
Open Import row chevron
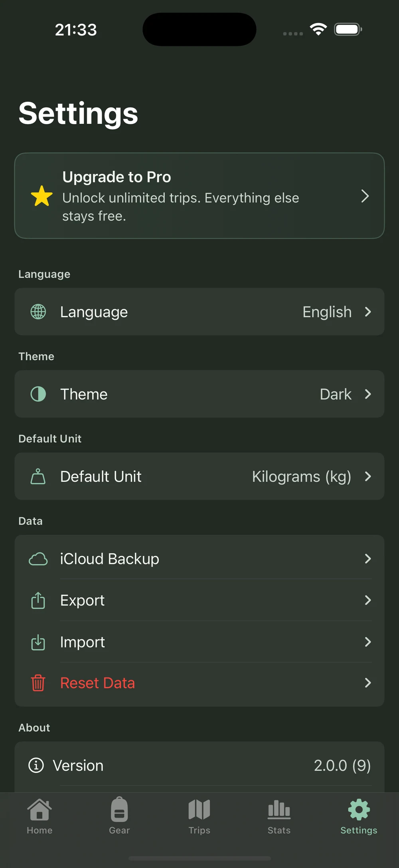(368, 642)
